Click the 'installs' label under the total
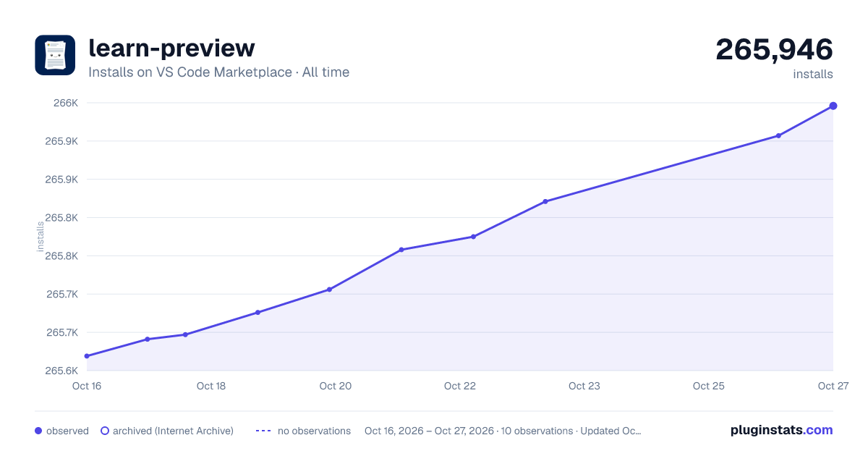The width and height of the screenshot is (868, 456). coord(813,74)
